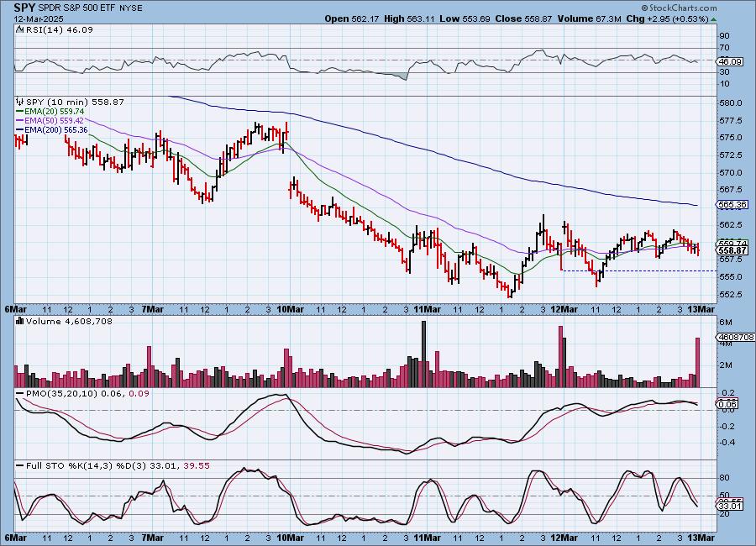Click the black line swatch before PMO(35,20,10)
The image size is (756, 546).
tap(19, 394)
